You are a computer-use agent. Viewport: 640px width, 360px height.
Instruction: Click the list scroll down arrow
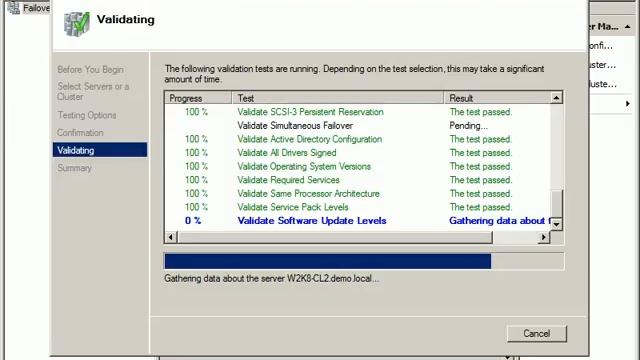coord(556,224)
